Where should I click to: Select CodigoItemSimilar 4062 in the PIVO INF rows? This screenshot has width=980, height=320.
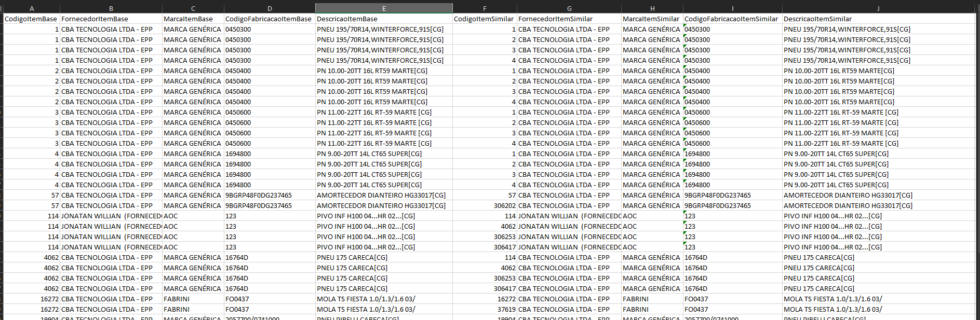(x=485, y=226)
